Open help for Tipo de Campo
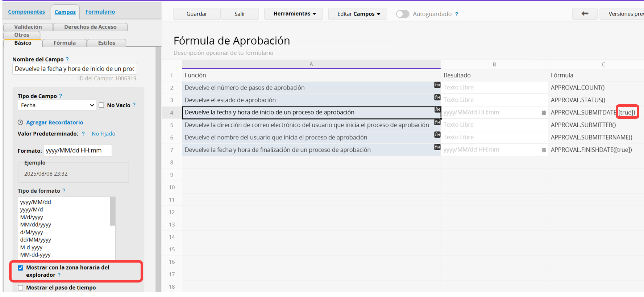Viewport: 644px width, 297px height. point(61,96)
